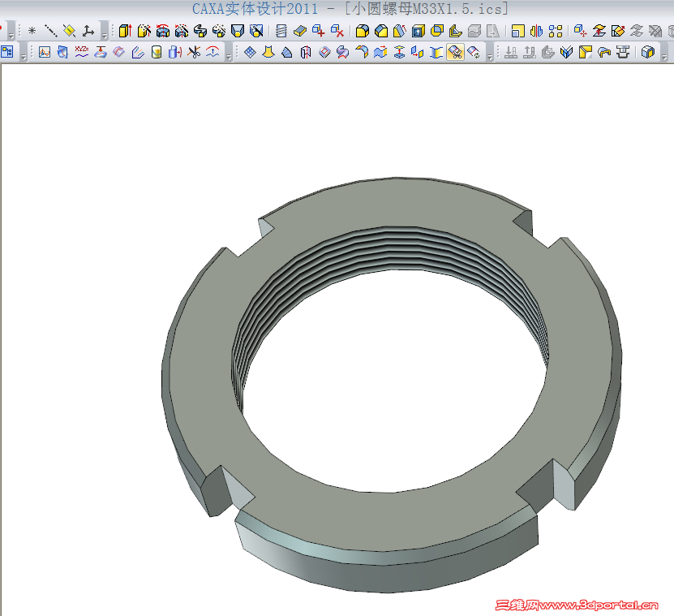
Task: Pick the yellow reference plane tool
Action: (x=69, y=31)
